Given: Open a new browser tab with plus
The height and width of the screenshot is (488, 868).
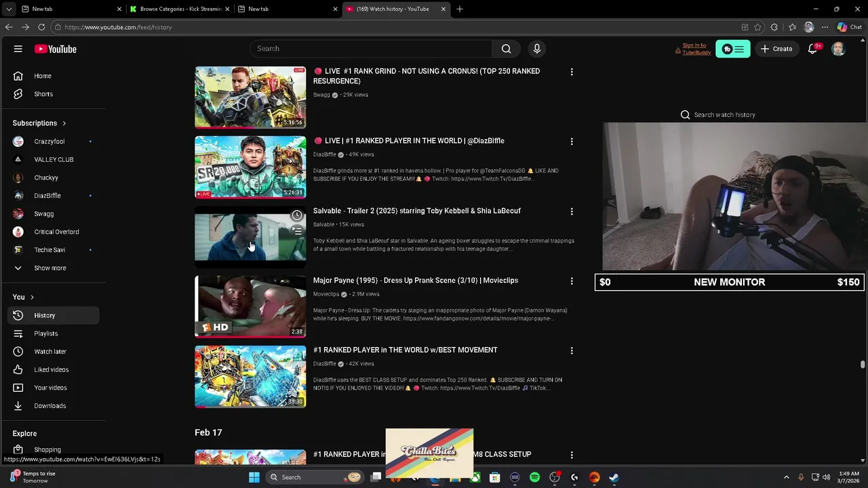Looking at the screenshot, I should tap(460, 9).
